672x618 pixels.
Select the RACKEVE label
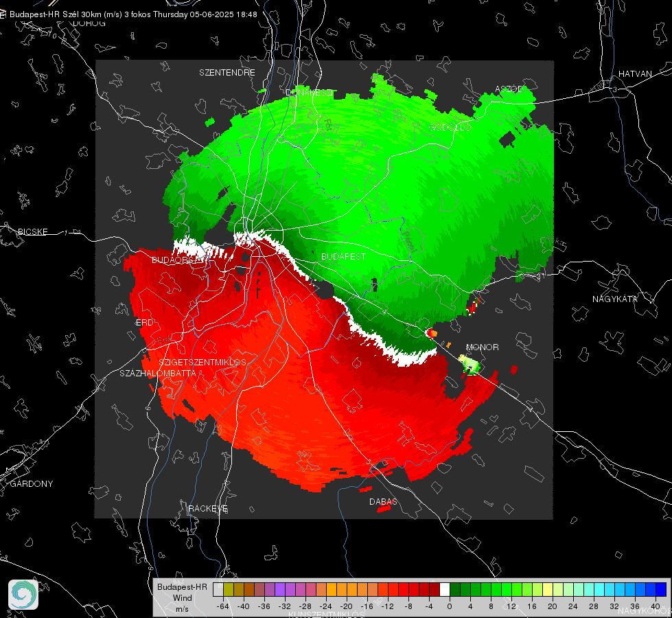pyautogui.click(x=208, y=508)
